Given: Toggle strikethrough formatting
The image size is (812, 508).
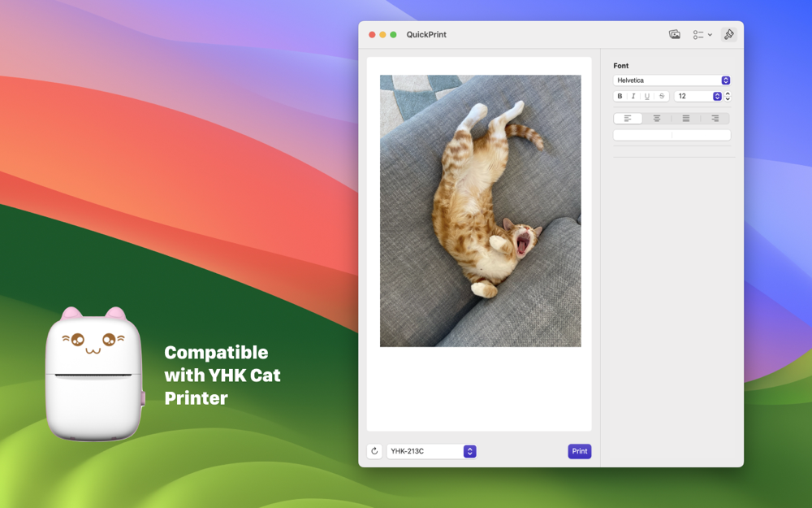Looking at the screenshot, I should tap(662, 97).
